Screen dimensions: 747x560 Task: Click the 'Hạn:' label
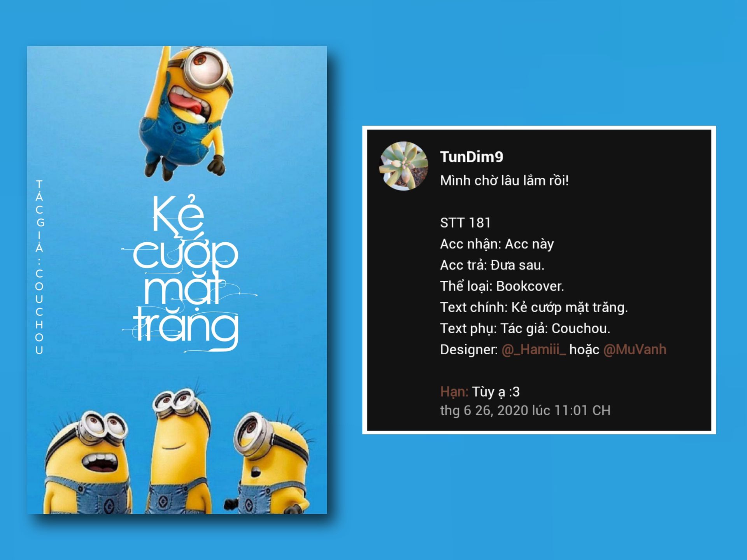coord(454,392)
